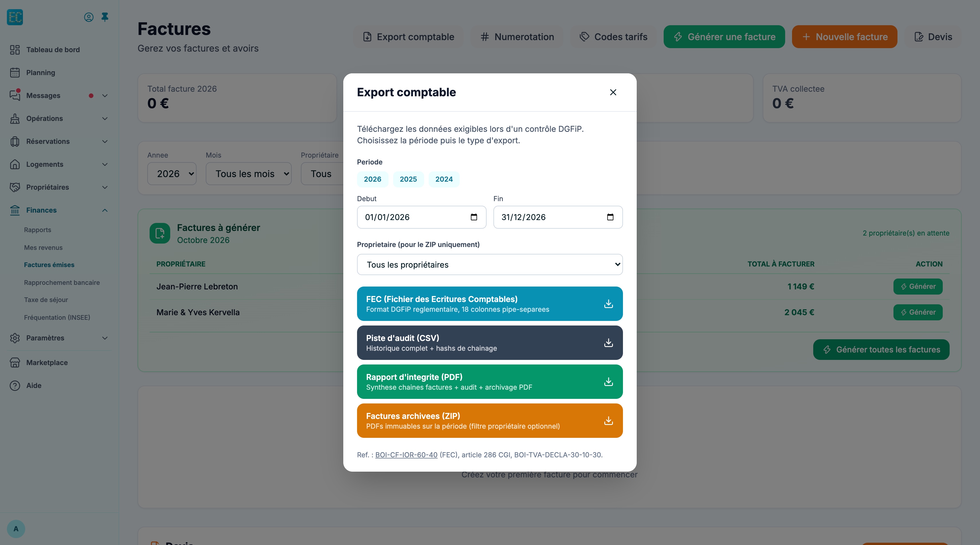The height and width of the screenshot is (545, 980).
Task: Click the Nouvelle facture button
Action: [x=844, y=37]
